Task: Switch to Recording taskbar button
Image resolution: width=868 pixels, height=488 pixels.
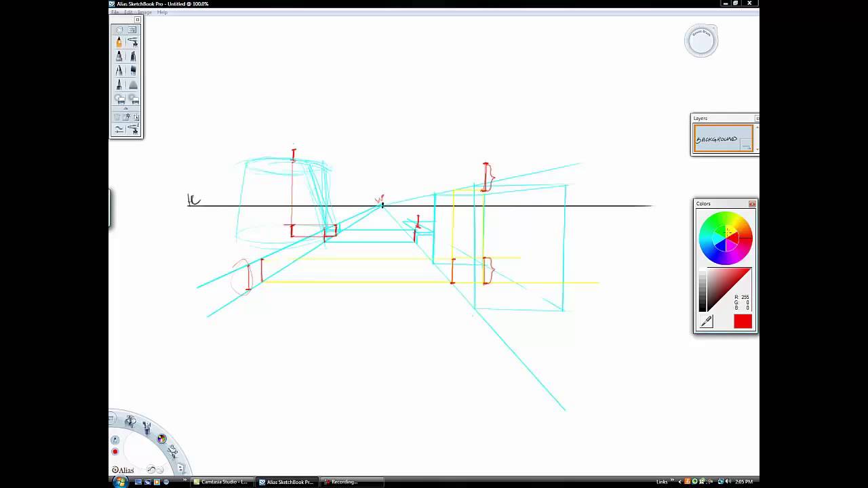Action: (351, 482)
